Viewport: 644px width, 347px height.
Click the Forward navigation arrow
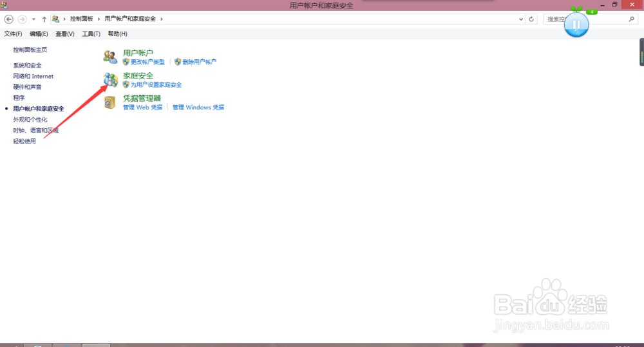pos(22,19)
